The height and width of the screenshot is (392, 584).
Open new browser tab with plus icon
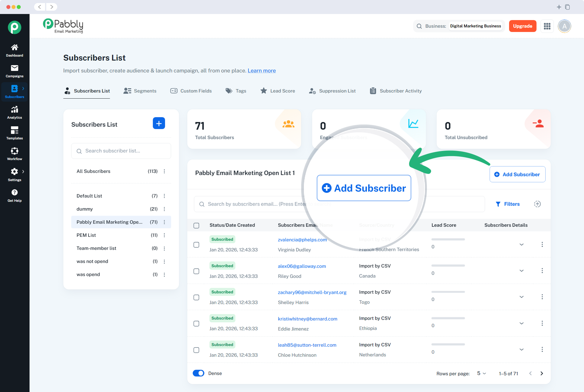(559, 7)
